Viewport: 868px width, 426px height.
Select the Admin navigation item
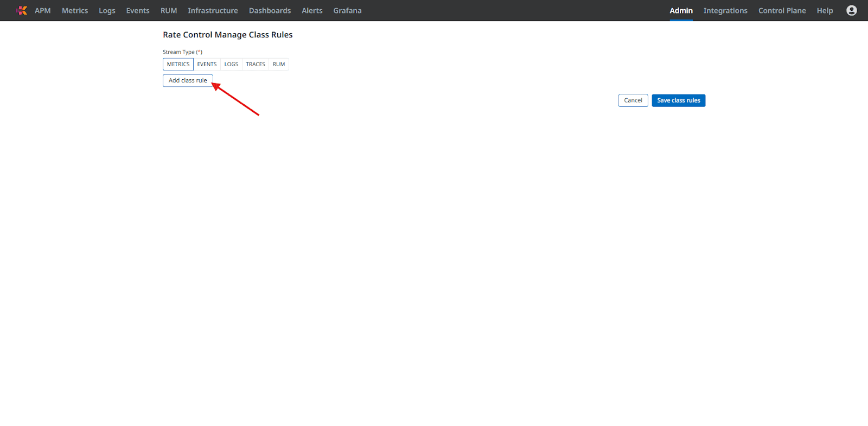[681, 10]
